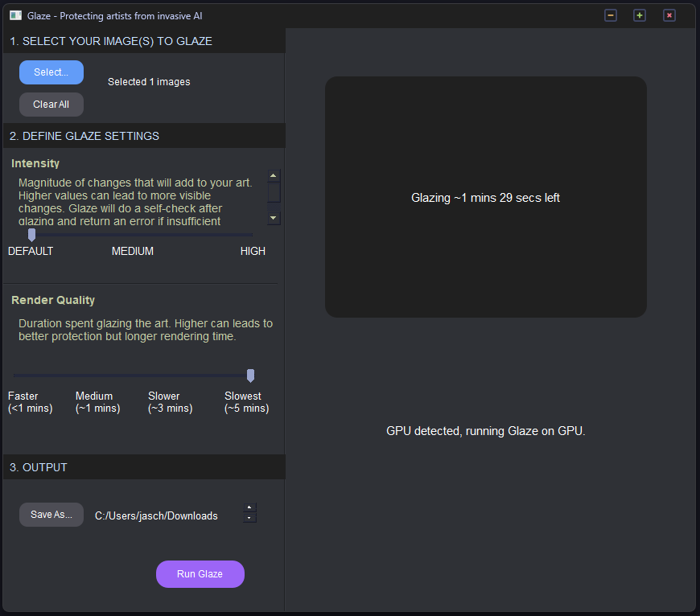Image resolution: width=700 pixels, height=616 pixels.
Task: Click 'GPU detected, running Glaze on GPU' text
Action: 486,431
